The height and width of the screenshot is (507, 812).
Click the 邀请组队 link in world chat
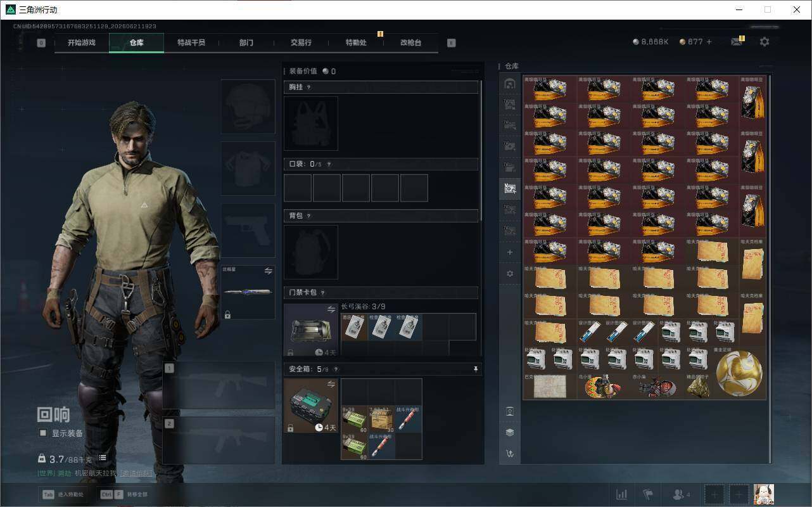[137, 473]
